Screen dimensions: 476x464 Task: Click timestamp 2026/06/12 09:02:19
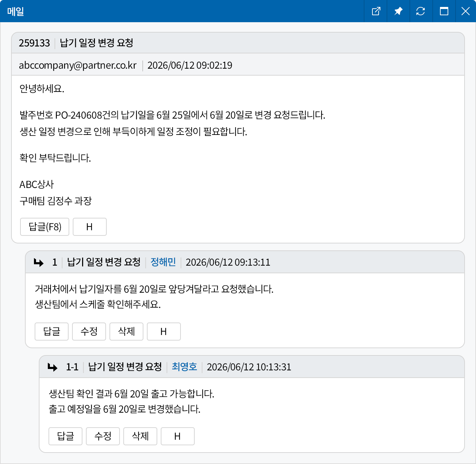(190, 65)
